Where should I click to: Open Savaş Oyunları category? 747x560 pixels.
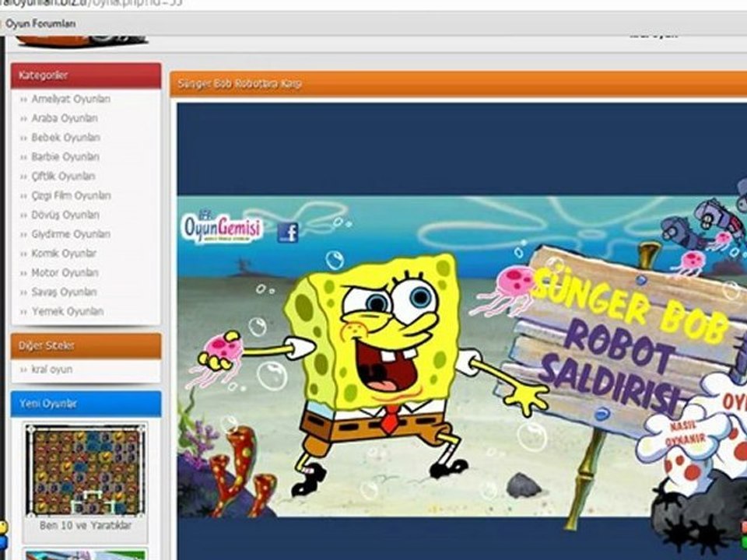(65, 292)
